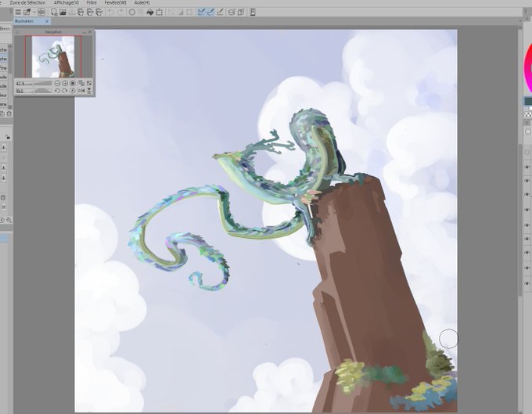Click Fit to Navigator icon

81,83
